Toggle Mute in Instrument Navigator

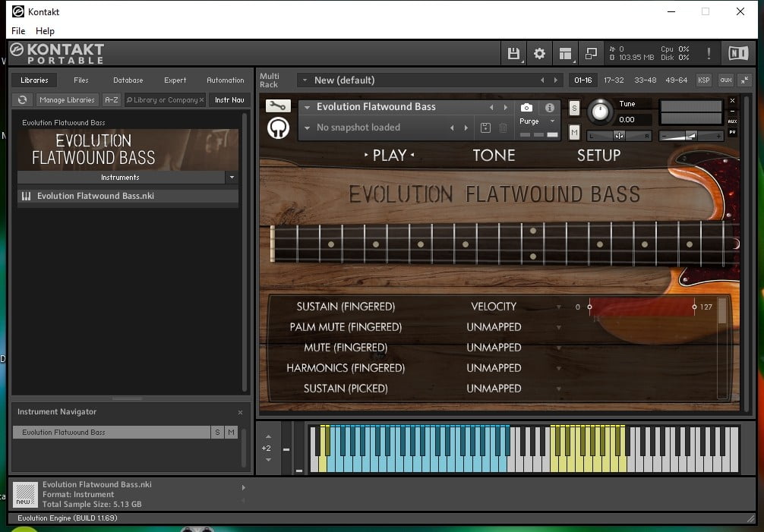point(231,432)
